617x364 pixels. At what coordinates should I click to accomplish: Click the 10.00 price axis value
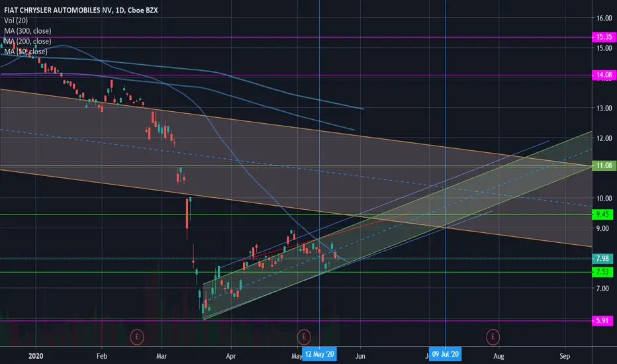[604, 199]
